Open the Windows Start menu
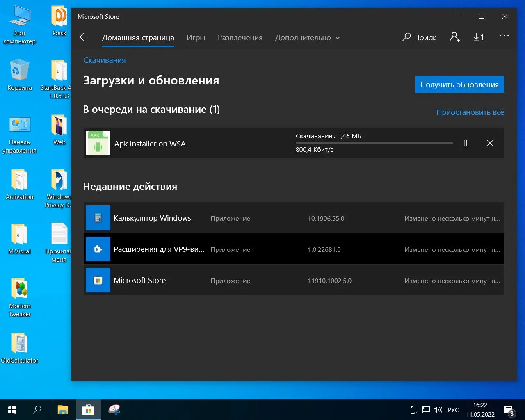 point(12,410)
